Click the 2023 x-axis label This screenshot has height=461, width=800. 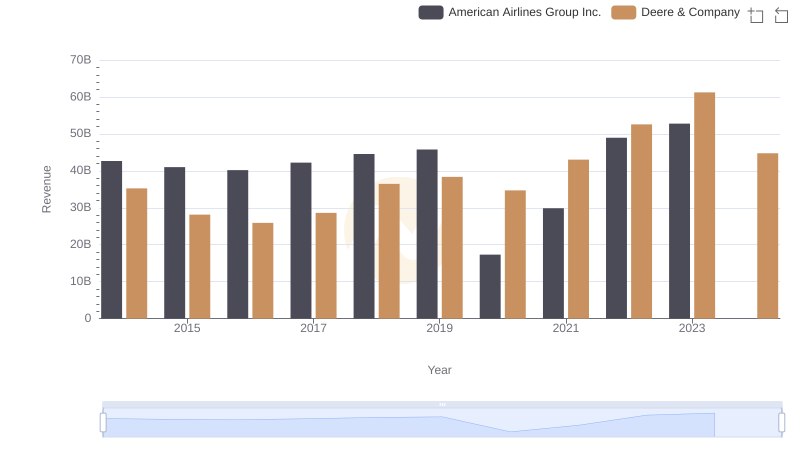click(x=692, y=328)
